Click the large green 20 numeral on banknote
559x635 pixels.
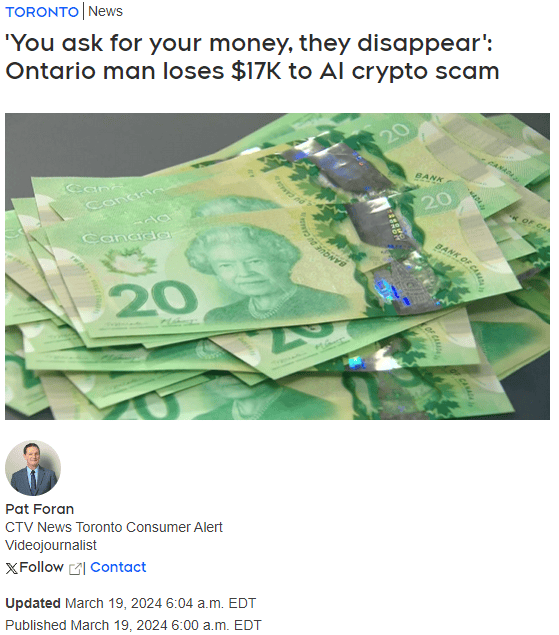[153, 299]
